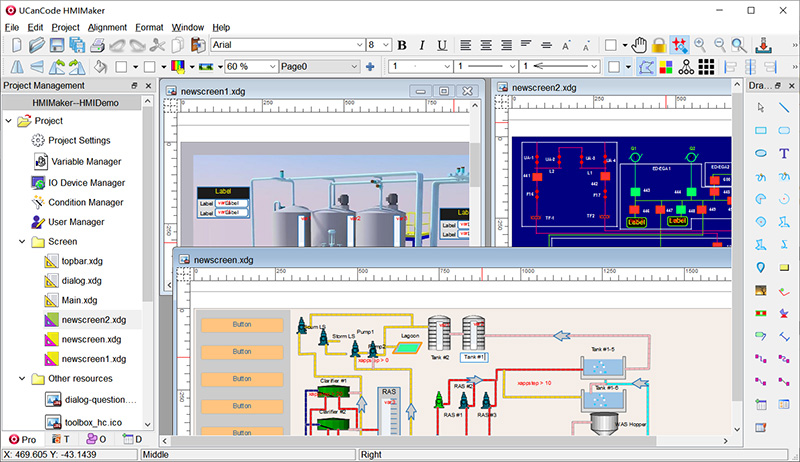Save with the floppy disk icon

point(57,45)
